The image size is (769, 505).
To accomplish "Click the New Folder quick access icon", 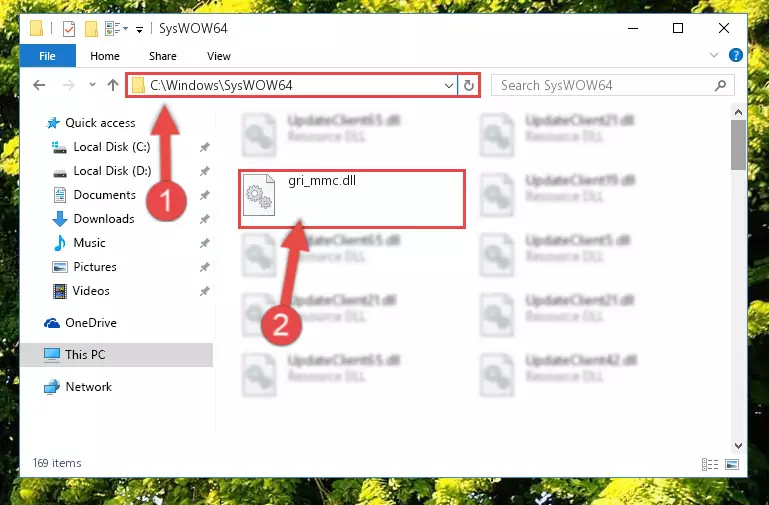I will point(91,29).
